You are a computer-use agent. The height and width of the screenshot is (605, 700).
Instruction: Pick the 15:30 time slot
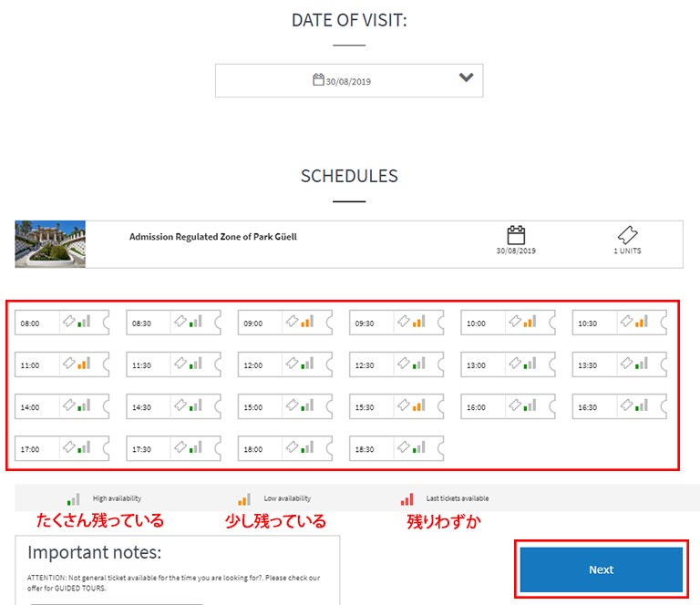pos(396,406)
